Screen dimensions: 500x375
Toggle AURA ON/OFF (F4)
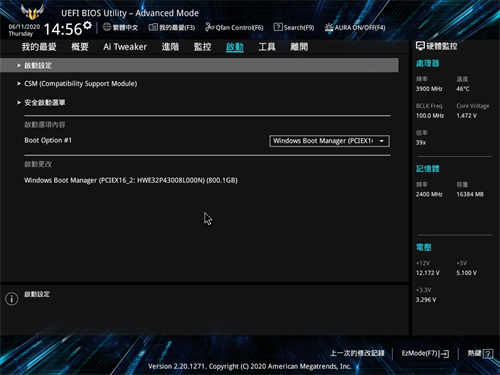click(355, 27)
